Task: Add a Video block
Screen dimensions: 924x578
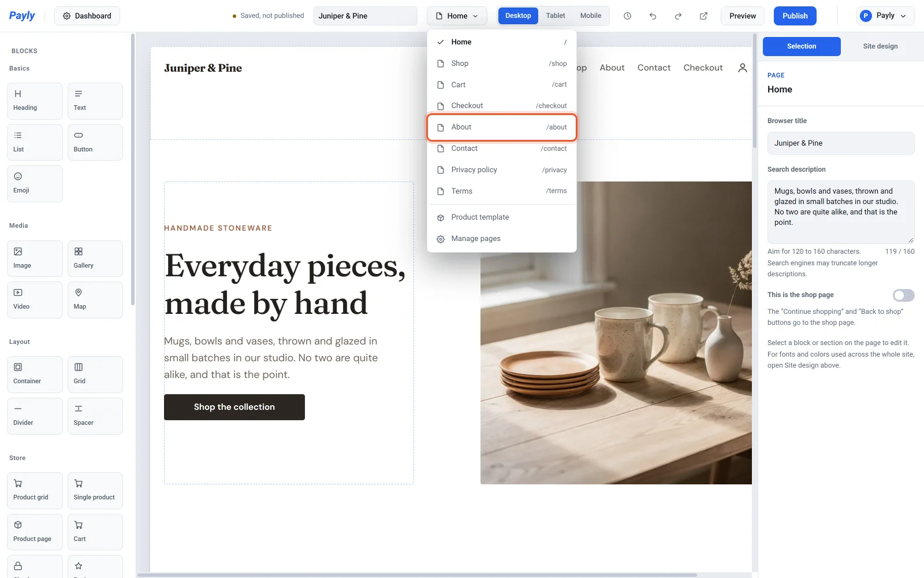Action: (x=35, y=300)
